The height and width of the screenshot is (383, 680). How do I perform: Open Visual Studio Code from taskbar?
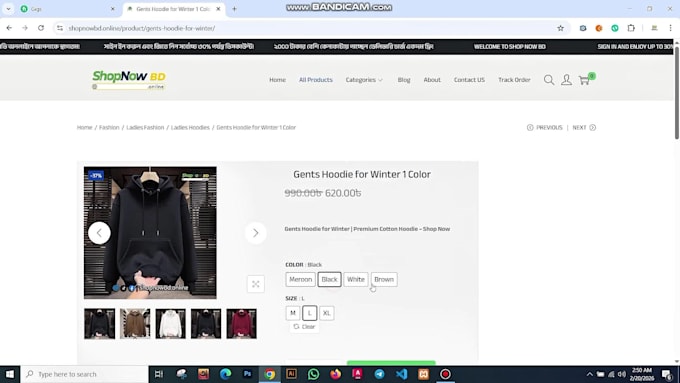pos(402,374)
